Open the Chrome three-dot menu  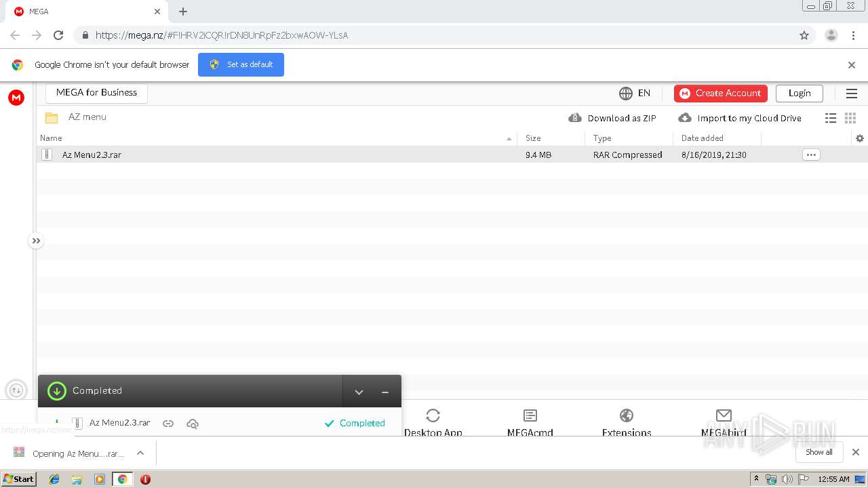click(x=853, y=35)
